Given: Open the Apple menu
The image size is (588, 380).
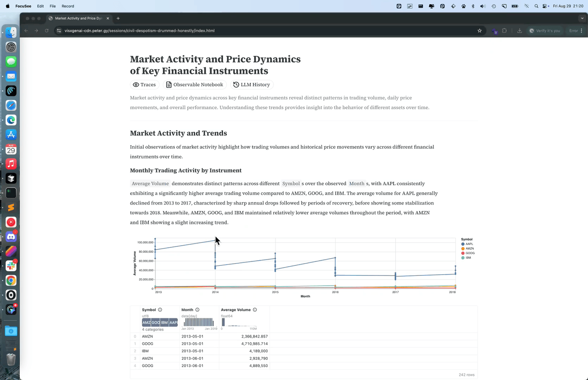Looking at the screenshot, I should 8,6.
